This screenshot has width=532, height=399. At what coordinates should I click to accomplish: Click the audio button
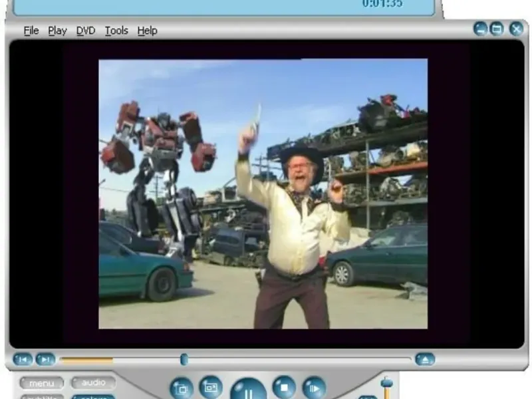[93, 383]
